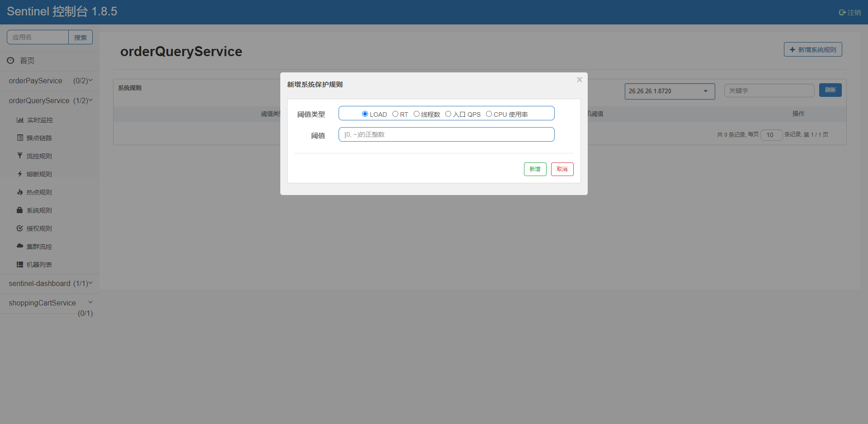The height and width of the screenshot is (424, 868).
Task: Click the cloud icon for 集群流控
Action: (20, 246)
